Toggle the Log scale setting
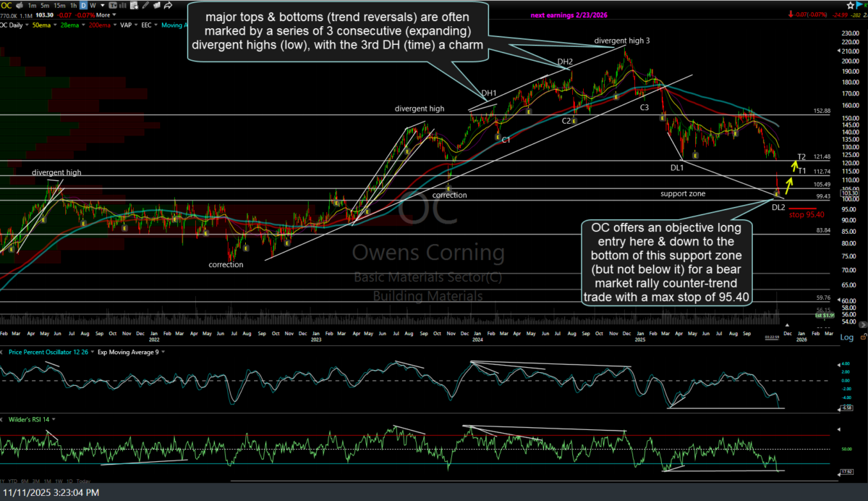The height and width of the screenshot is (501, 868). 846,337
